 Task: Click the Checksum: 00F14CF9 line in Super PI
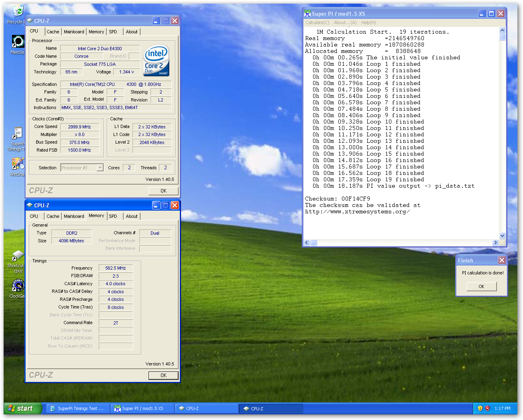[x=338, y=199]
